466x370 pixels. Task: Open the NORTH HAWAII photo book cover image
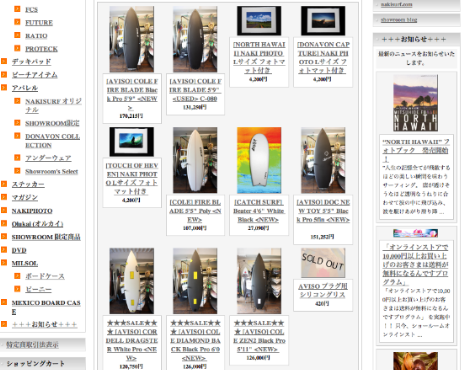point(415,103)
